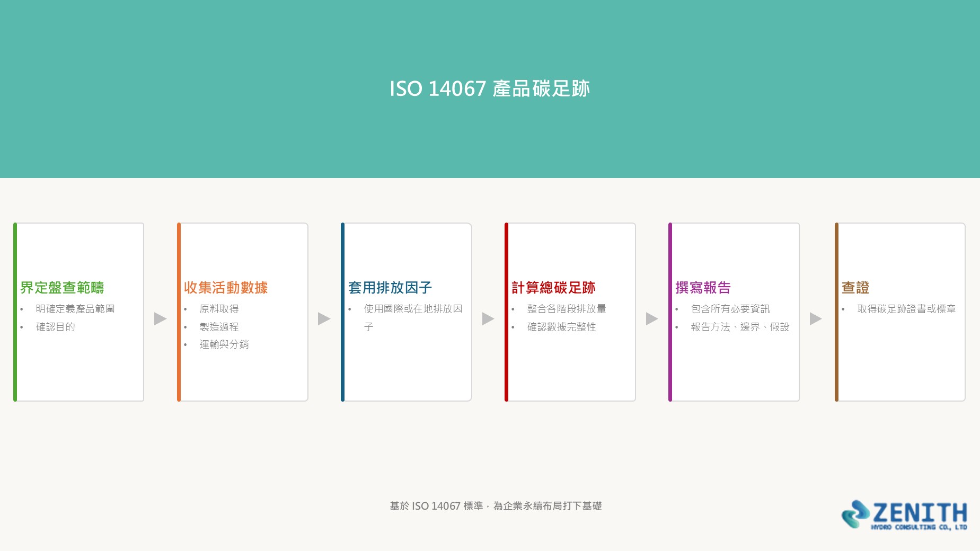Click the Zenith logo swirl icon
Image resolution: width=980 pixels, height=551 pixels.
[855, 514]
